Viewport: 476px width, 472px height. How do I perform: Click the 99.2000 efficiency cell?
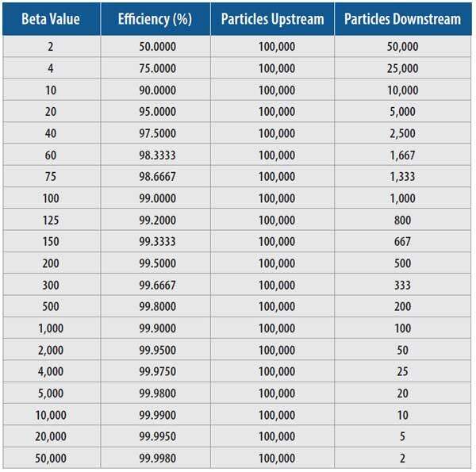155,220
